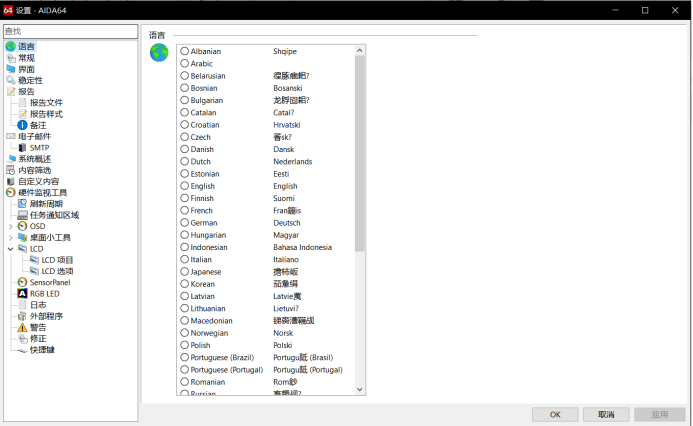Select the 硬件监视工具 icon
This screenshot has width=693, height=426.
(x=11, y=192)
